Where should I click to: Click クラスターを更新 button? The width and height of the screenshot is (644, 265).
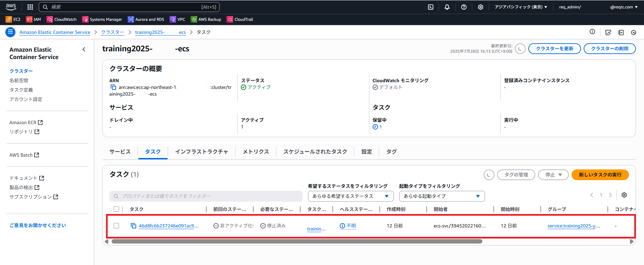[x=554, y=49]
